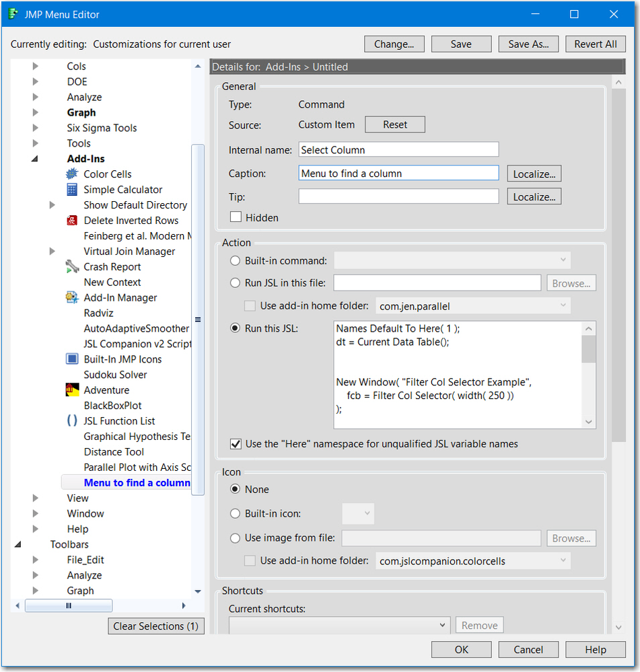Select the File_Edit toolbar item
Image resolution: width=640 pixels, height=672 pixels.
(85, 560)
